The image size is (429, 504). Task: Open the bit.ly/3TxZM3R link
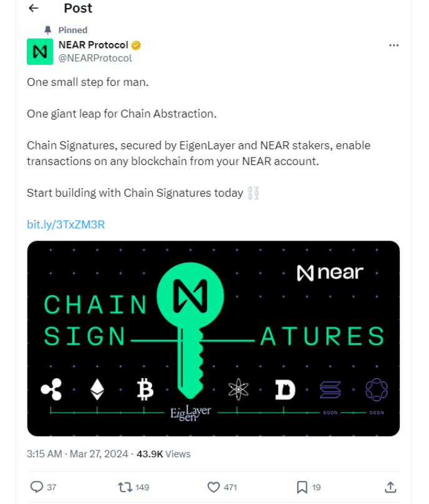pyautogui.click(x=65, y=224)
